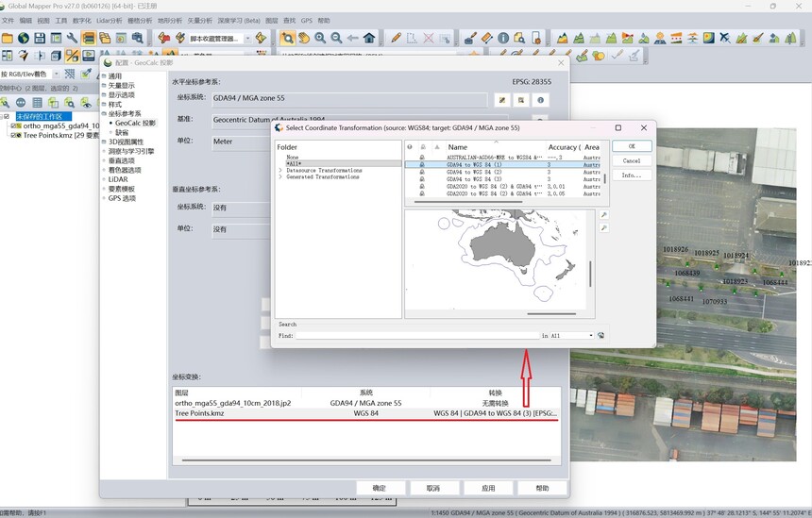Open the Path Profile terrain icon
812x518 pixels.
563,38
